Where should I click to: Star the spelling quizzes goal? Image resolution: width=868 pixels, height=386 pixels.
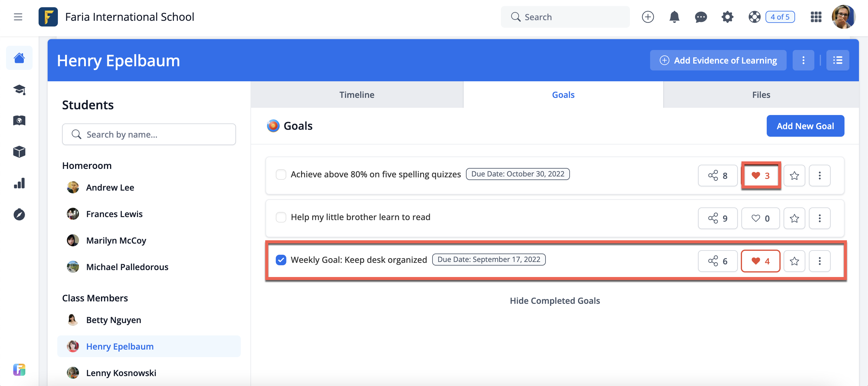pos(794,175)
